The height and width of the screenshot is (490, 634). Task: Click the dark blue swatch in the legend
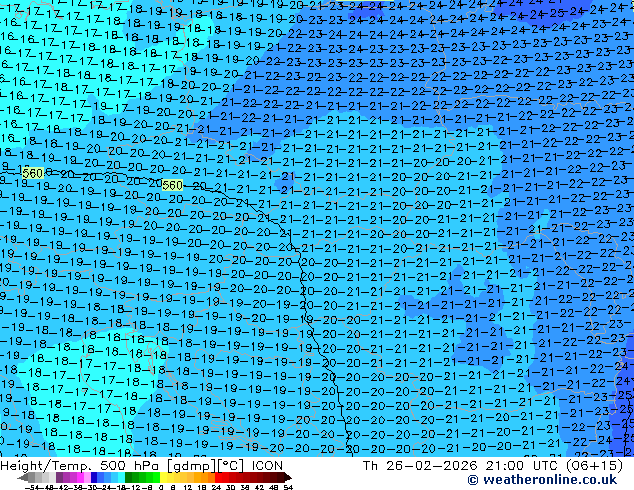(94, 478)
